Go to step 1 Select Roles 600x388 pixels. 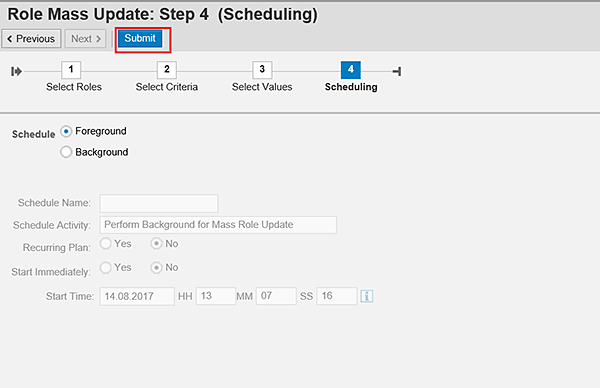coord(71,70)
